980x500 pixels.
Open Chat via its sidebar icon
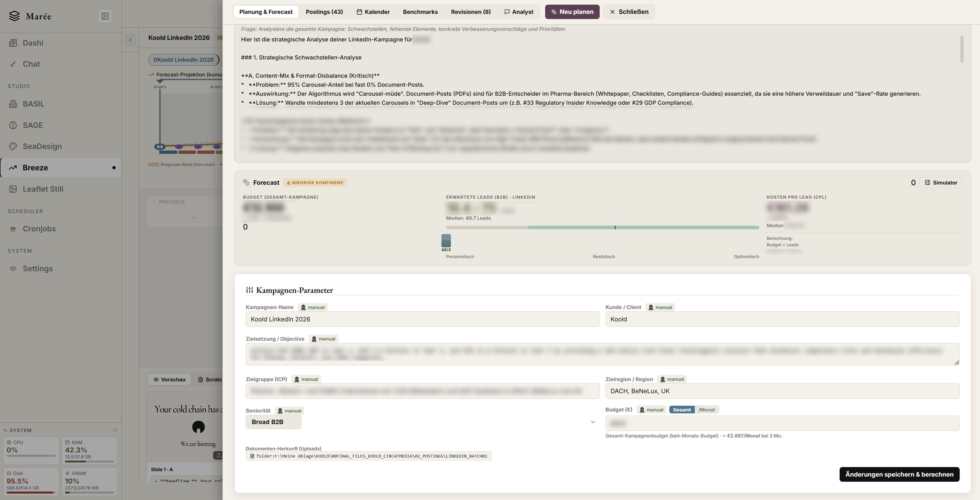pyautogui.click(x=13, y=64)
